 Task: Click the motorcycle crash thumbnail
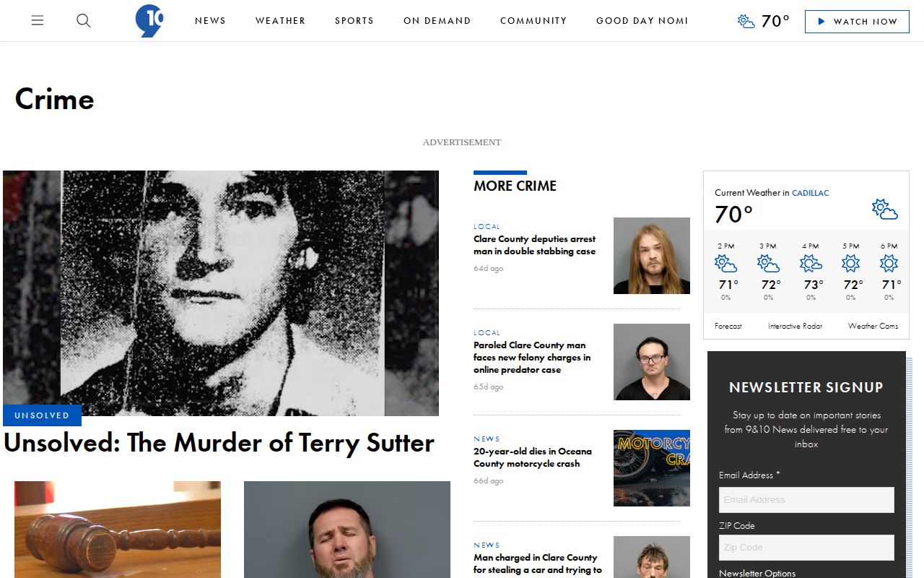pos(652,468)
